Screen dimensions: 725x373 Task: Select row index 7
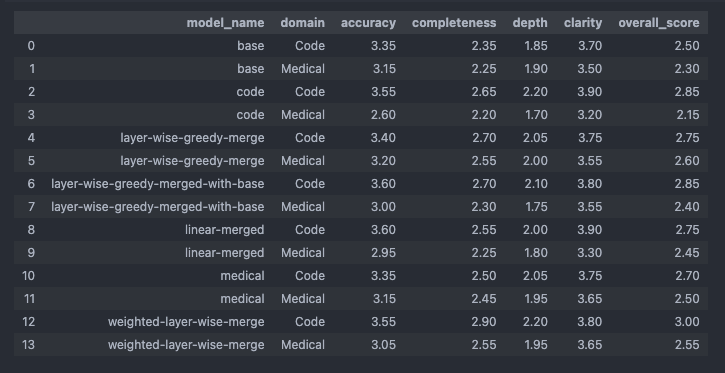point(31,207)
